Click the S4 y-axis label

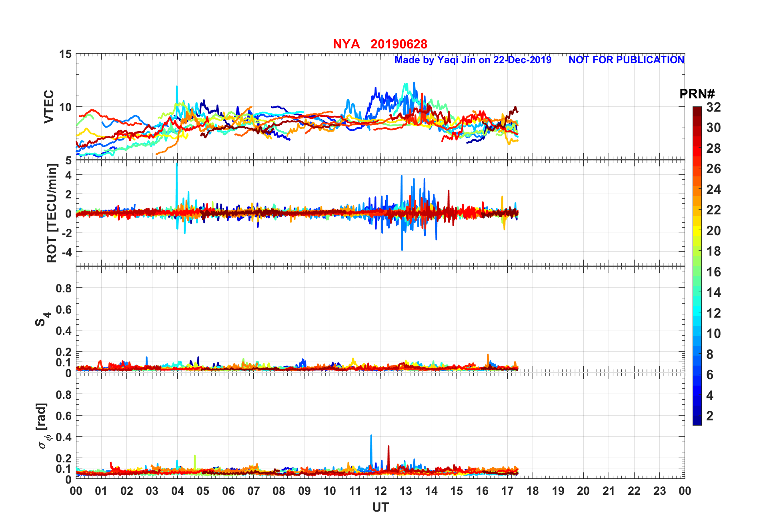pyautogui.click(x=43, y=319)
